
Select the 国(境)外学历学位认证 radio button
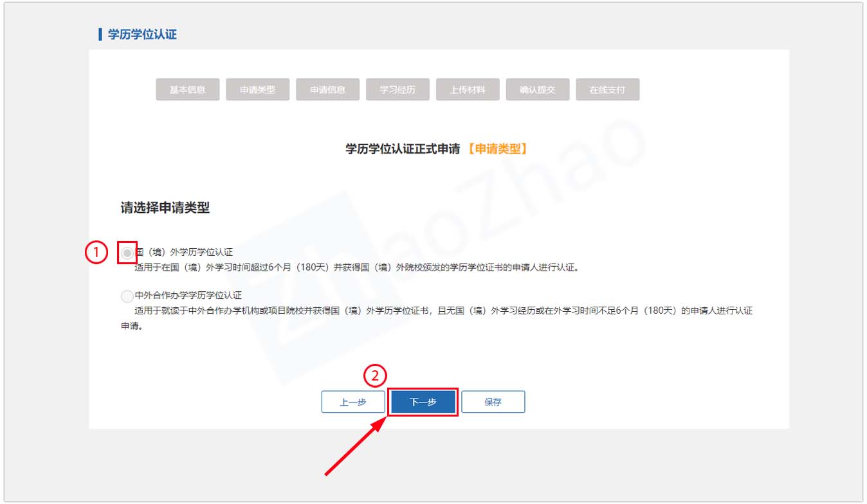pos(127,253)
